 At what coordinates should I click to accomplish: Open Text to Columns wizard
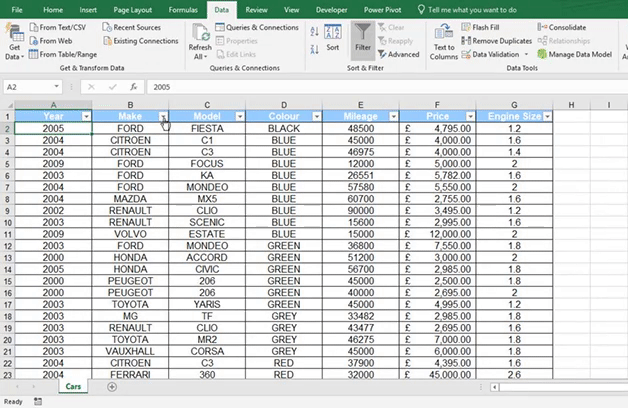[x=444, y=40]
